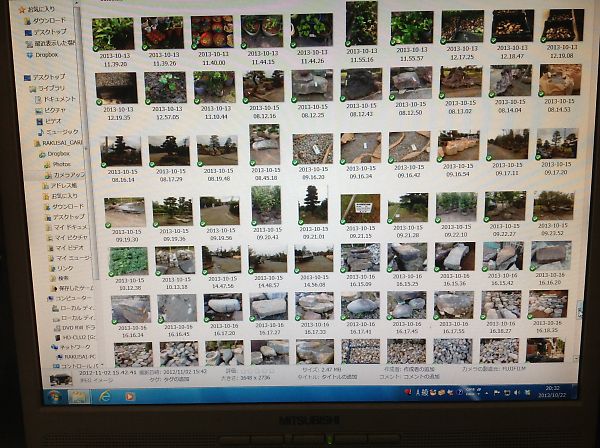The image size is (600, 448).
Task: Click the taskbar clock showing 20:32
Action: pyautogui.click(x=552, y=391)
